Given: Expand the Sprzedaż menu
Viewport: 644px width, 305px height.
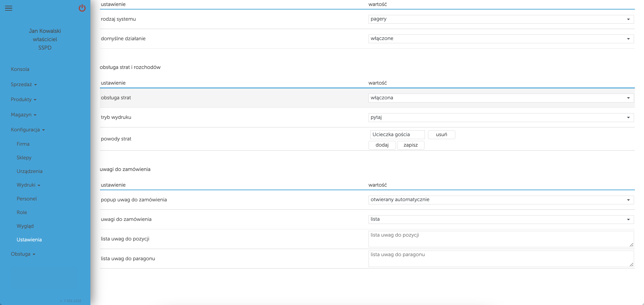Looking at the screenshot, I should [x=23, y=85].
